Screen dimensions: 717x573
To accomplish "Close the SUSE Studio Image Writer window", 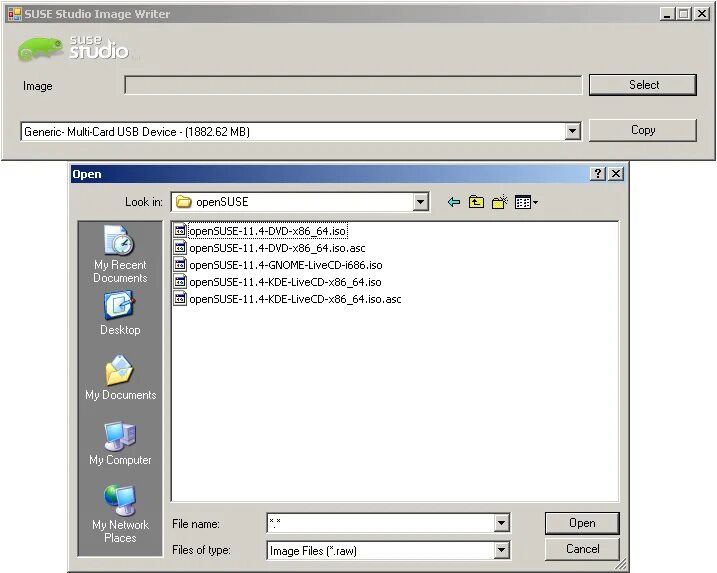I will click(701, 14).
